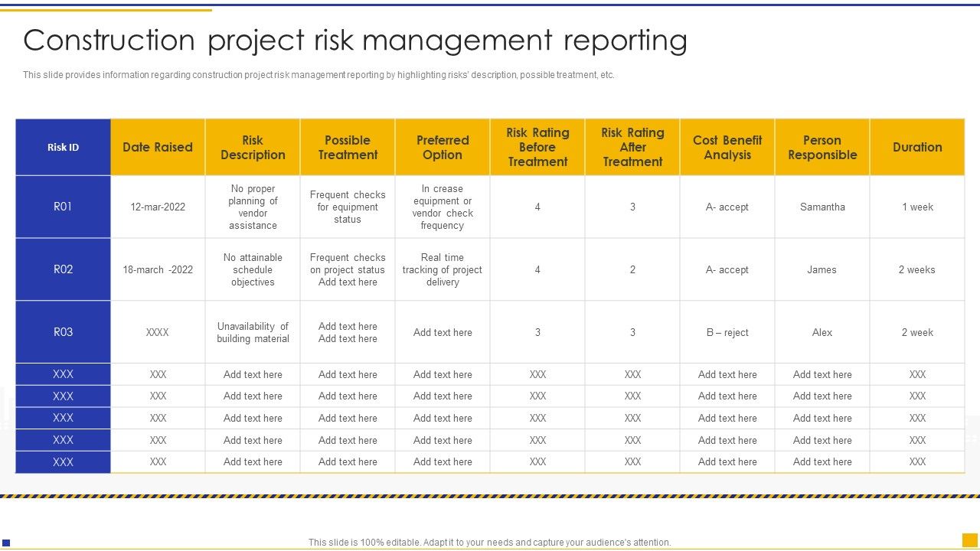Select 'A- accept' in the R02 row
The image size is (980, 551).
tap(727, 269)
